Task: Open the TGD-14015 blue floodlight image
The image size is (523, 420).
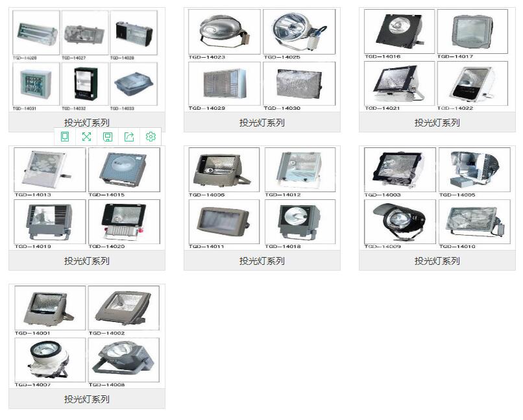Action: pos(124,170)
